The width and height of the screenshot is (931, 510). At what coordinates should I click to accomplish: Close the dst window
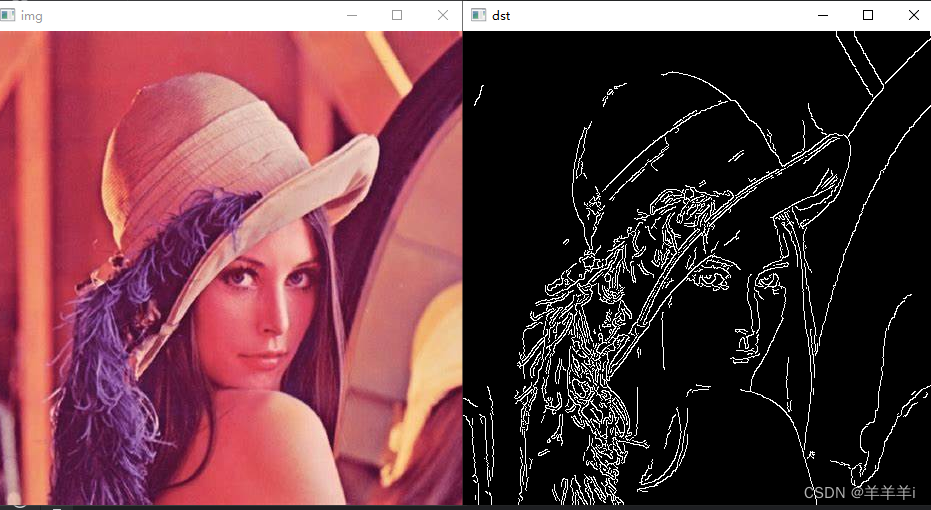point(914,15)
